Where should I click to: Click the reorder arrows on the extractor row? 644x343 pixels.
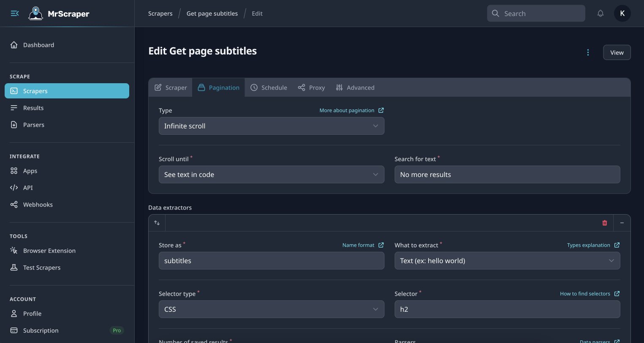tap(156, 223)
